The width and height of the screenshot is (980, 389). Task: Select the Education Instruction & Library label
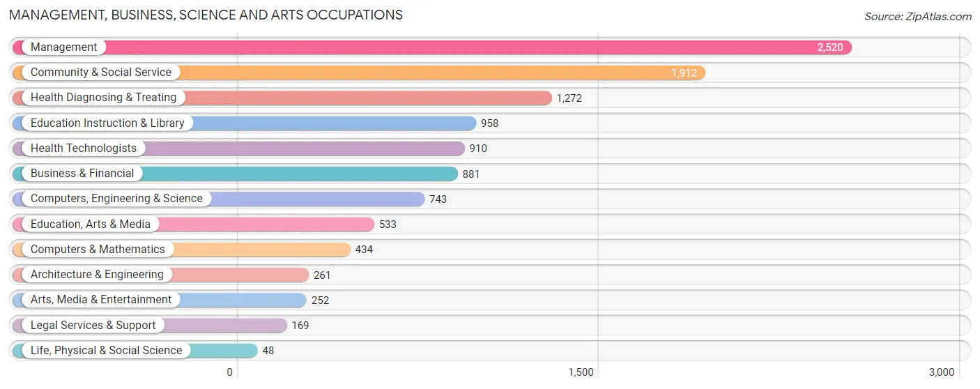(107, 123)
